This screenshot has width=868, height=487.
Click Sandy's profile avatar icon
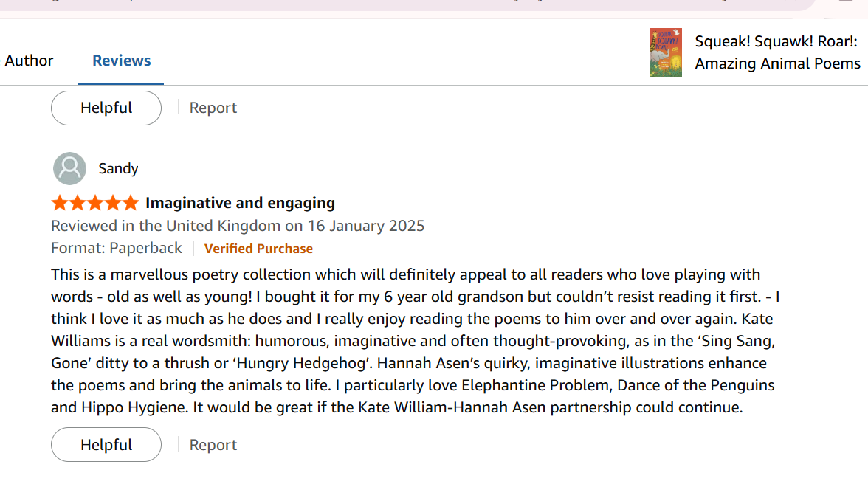tap(69, 168)
